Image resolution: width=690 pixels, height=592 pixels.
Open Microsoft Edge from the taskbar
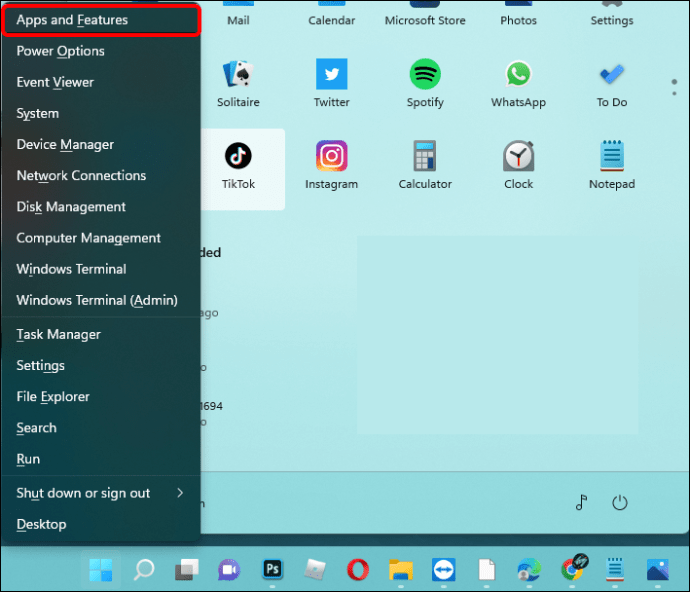pos(529,570)
